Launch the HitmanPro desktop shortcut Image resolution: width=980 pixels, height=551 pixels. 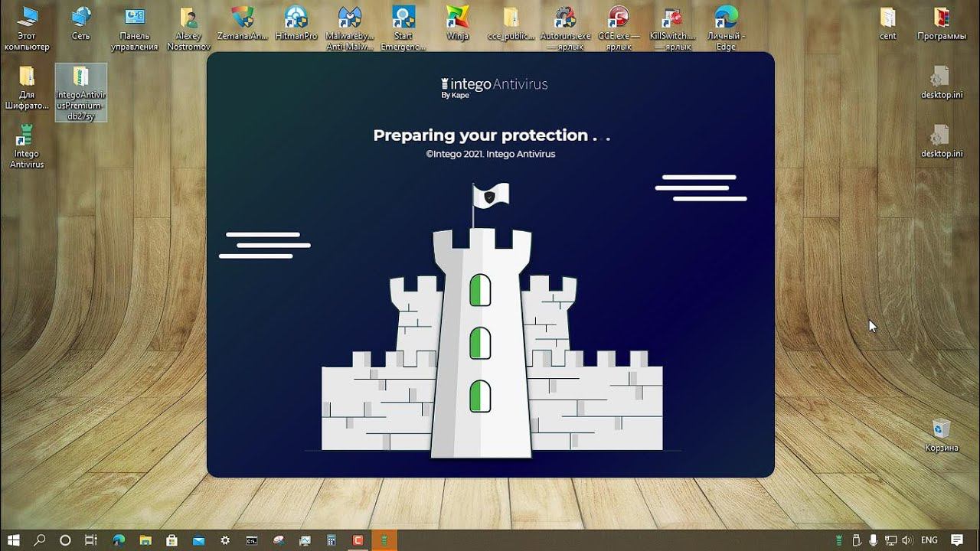tap(296, 23)
